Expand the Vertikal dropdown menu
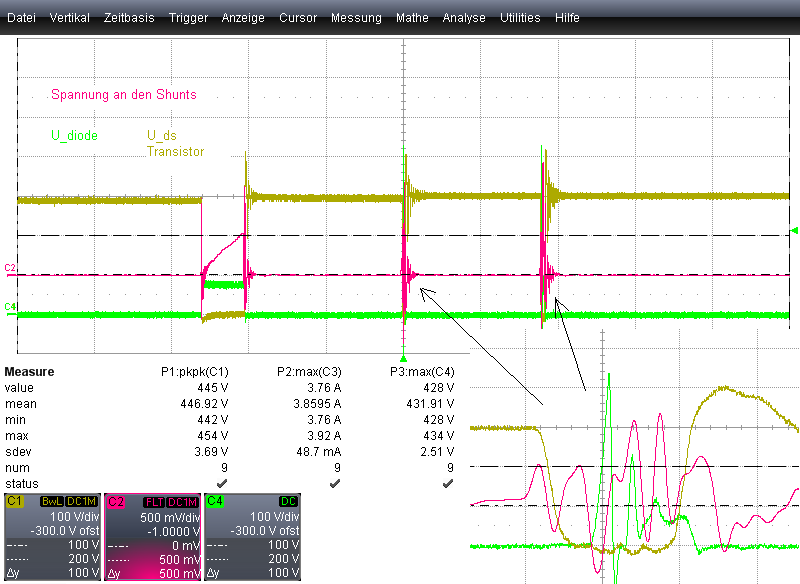 point(69,18)
